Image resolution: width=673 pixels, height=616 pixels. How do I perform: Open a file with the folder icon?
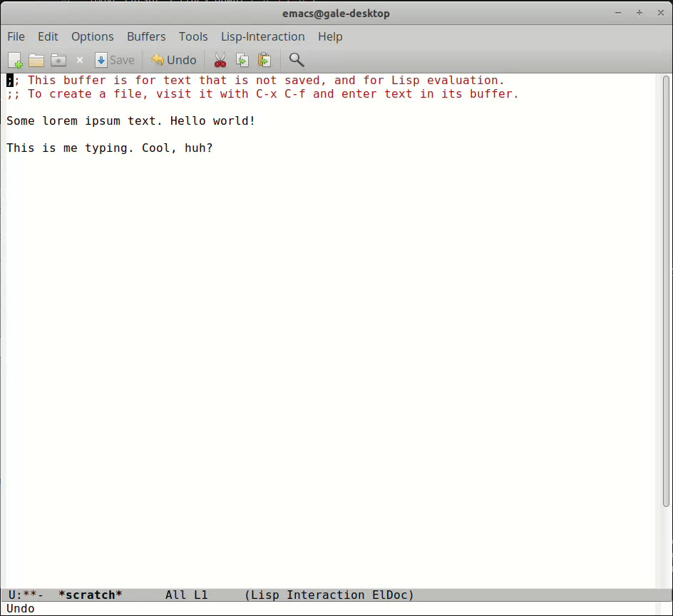coord(36,60)
